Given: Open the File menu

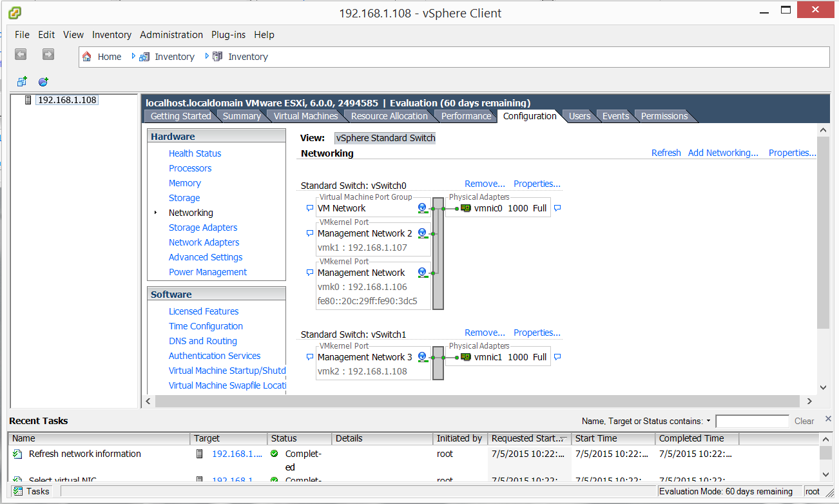Looking at the screenshot, I should (22, 35).
